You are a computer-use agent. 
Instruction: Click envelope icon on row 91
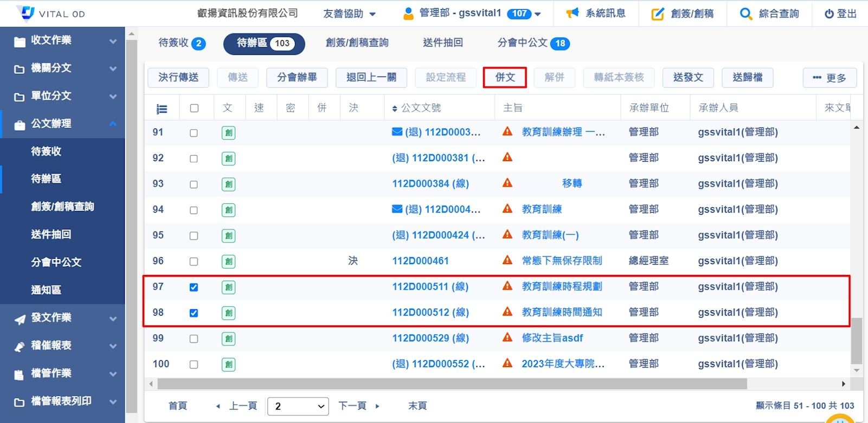(397, 132)
